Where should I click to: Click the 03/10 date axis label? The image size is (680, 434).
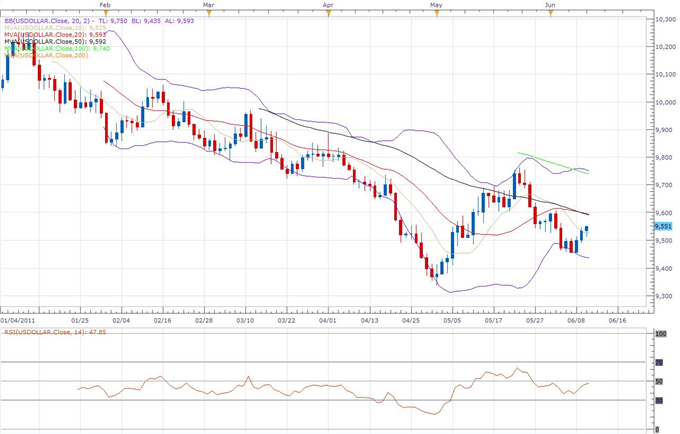coord(245,320)
